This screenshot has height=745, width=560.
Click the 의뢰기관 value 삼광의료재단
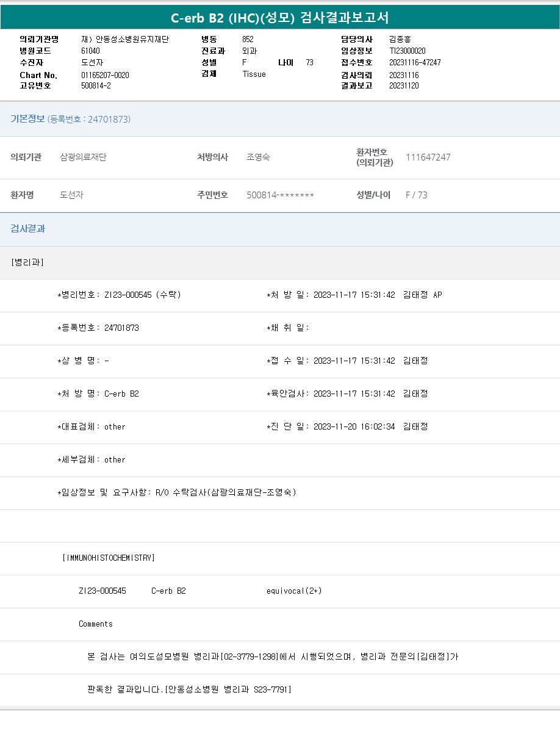(x=83, y=157)
